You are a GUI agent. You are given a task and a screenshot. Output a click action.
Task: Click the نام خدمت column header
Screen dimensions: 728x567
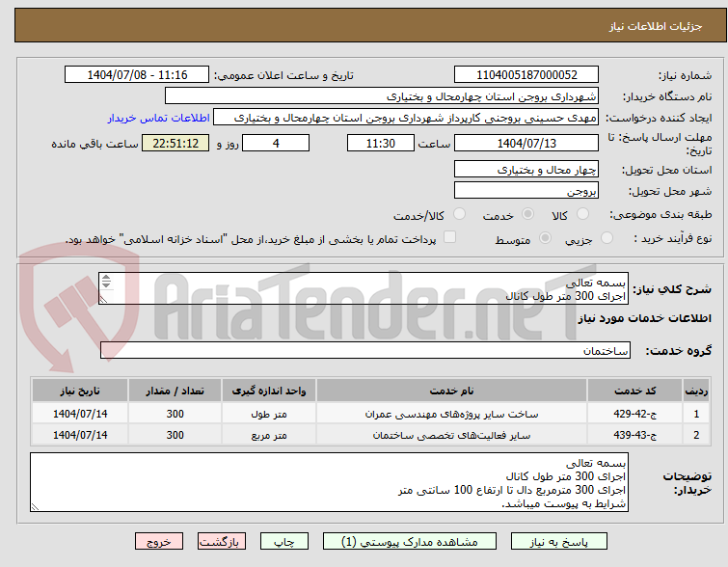click(x=452, y=391)
